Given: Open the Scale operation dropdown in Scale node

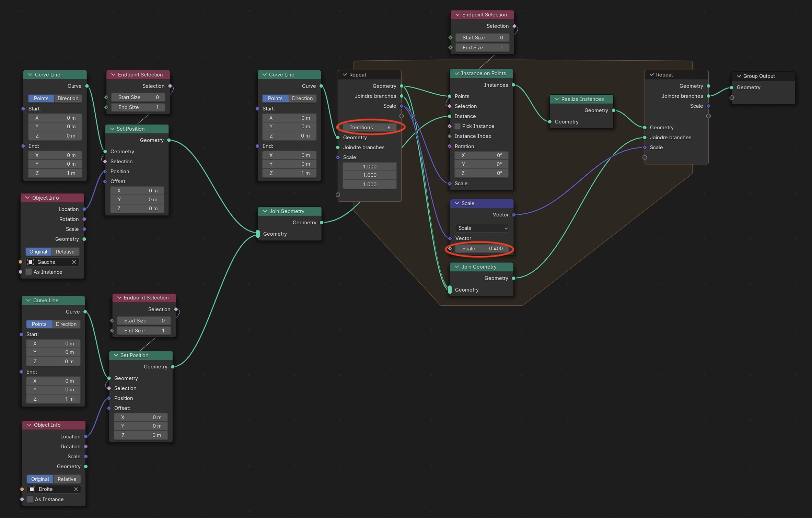Looking at the screenshot, I should (x=482, y=228).
